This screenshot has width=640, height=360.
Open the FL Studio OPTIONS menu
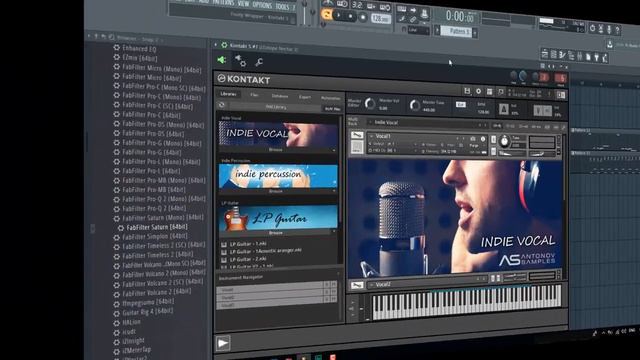[x=262, y=5]
